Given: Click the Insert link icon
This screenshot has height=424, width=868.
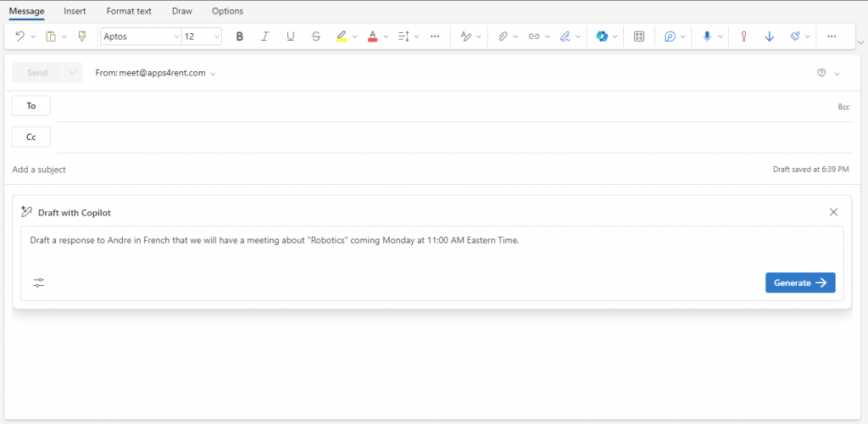Looking at the screenshot, I should (534, 36).
